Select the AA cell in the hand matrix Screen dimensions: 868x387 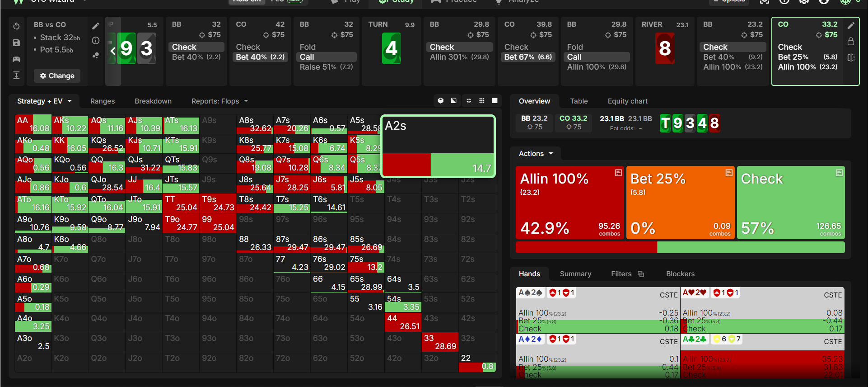pos(33,124)
